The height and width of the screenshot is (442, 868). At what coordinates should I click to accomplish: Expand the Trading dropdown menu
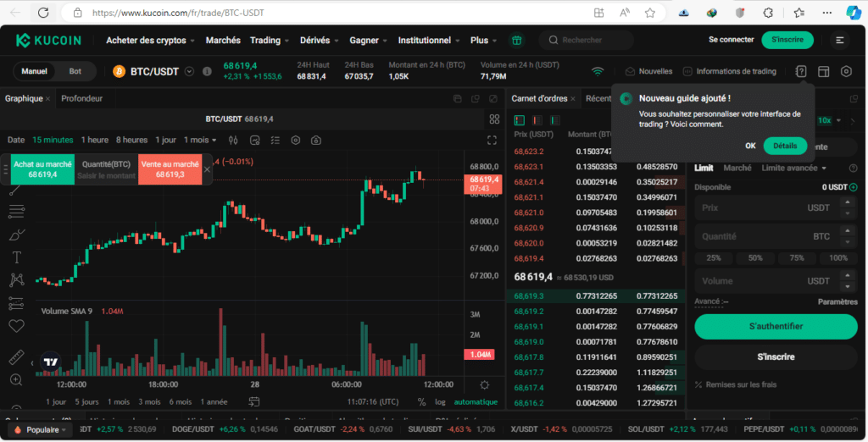coord(270,41)
